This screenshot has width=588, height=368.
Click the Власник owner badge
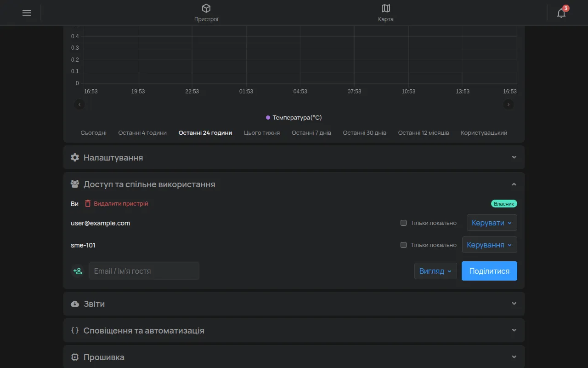[504, 203]
